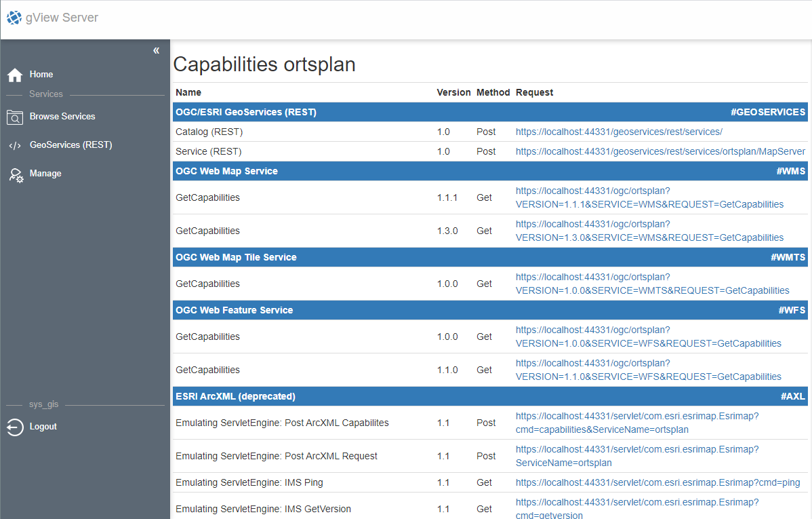The height and width of the screenshot is (519, 812).
Task: Click the #WFS tag
Action: [792, 310]
